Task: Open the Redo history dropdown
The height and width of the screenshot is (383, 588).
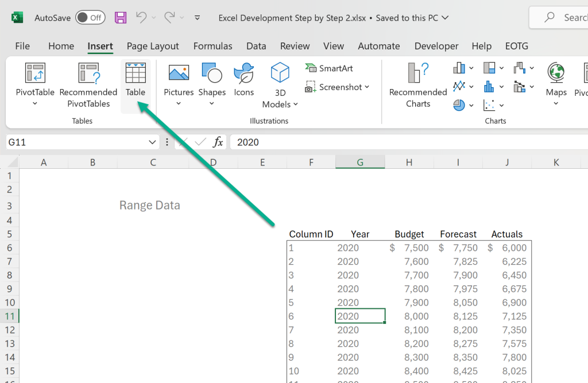Action: [x=182, y=18]
